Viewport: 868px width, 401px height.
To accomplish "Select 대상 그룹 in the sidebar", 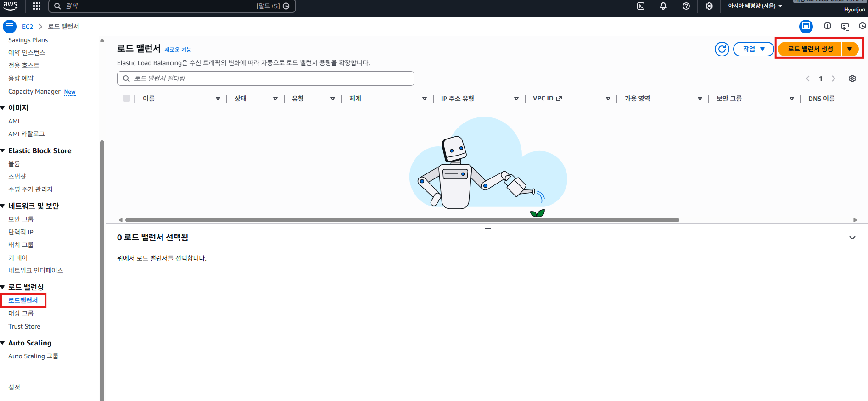I will tap(21, 313).
